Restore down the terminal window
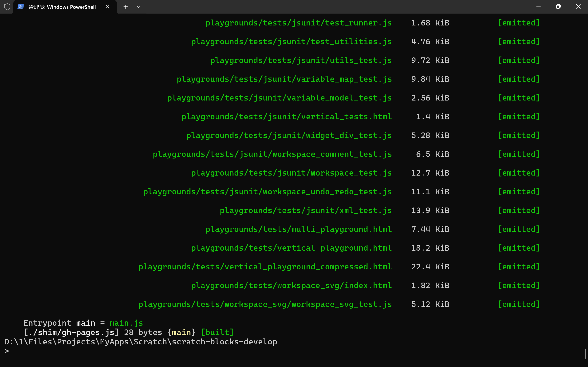 pos(558,7)
